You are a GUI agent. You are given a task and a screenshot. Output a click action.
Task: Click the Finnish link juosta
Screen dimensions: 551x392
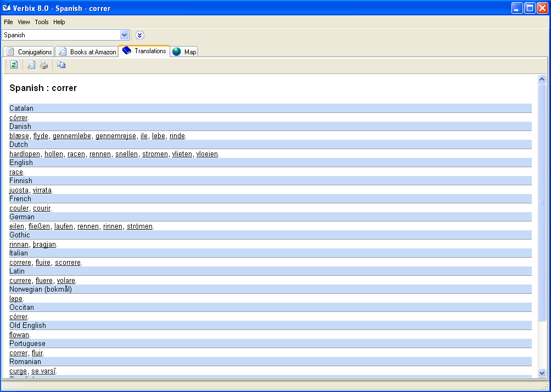point(19,190)
